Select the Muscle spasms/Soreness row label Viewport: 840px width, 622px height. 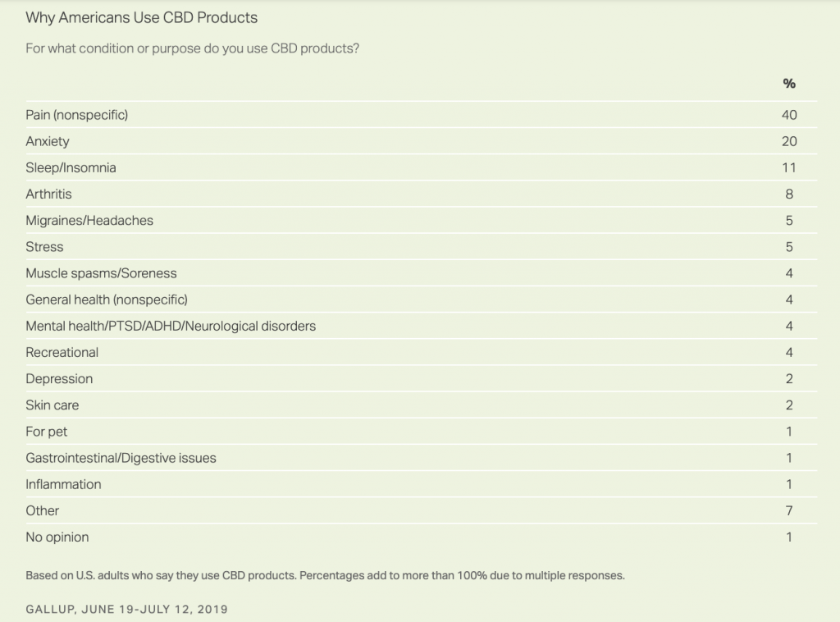101,273
